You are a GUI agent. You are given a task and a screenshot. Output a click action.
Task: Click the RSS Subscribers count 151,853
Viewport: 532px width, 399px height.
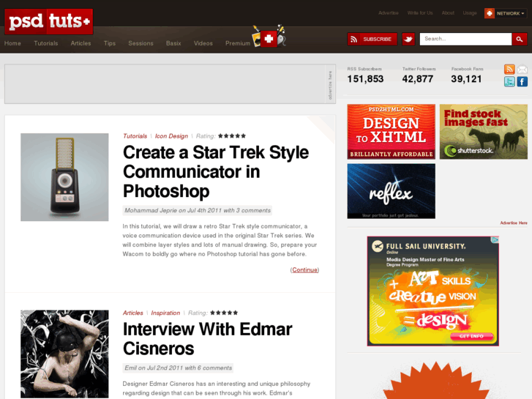[365, 79]
